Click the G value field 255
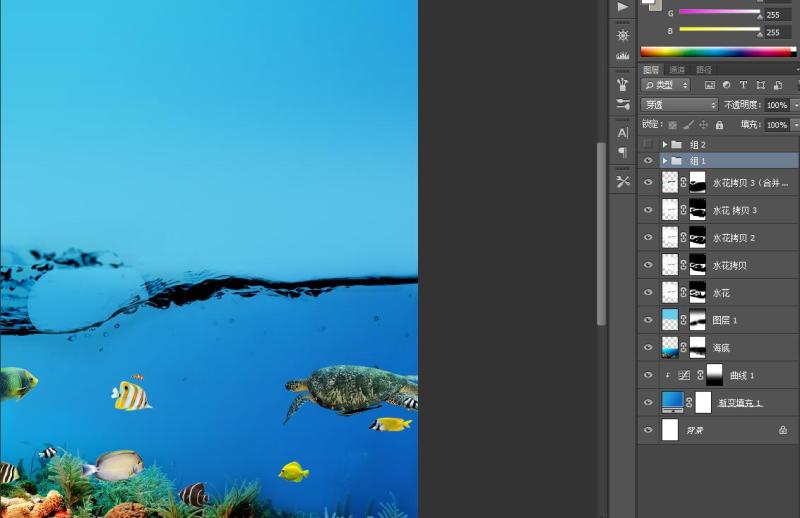 coord(776,15)
